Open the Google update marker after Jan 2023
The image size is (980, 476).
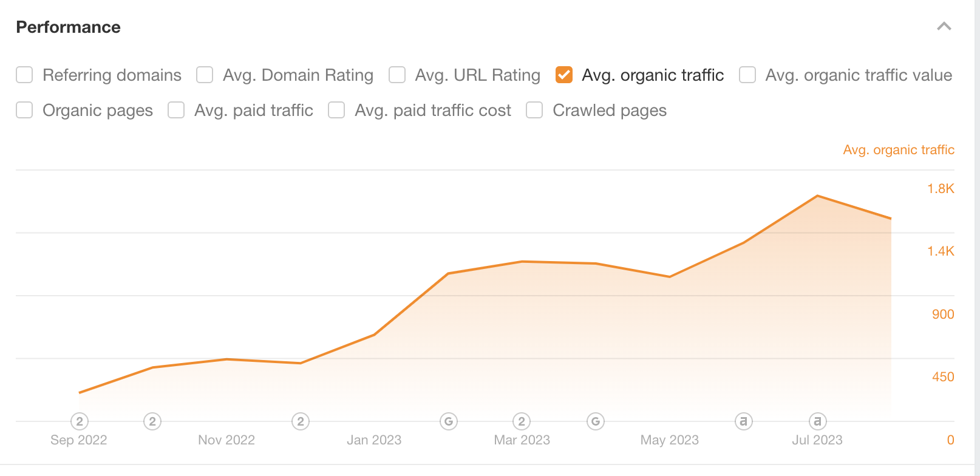(449, 421)
